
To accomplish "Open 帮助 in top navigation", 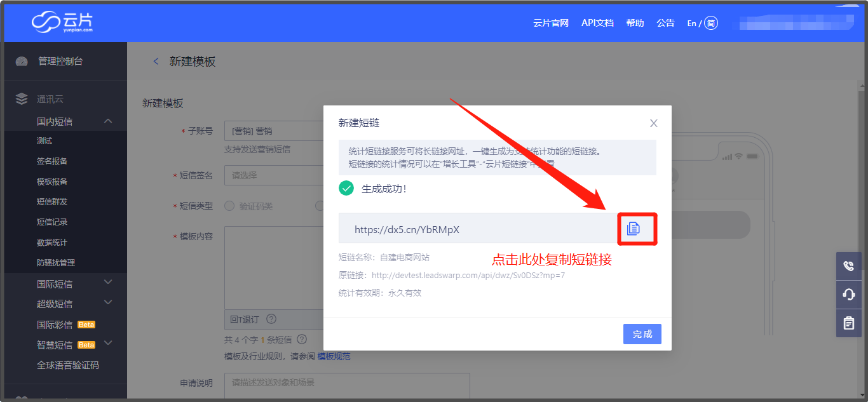I will (x=635, y=23).
